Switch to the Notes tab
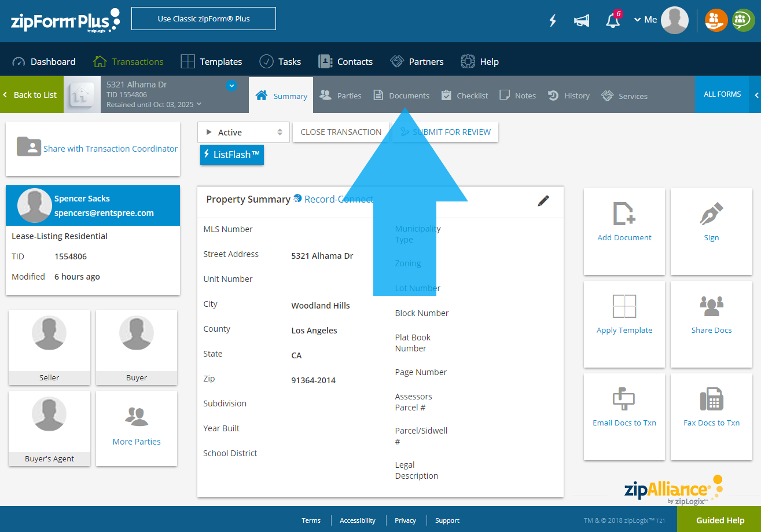Image resolution: width=761 pixels, height=532 pixels. pos(517,96)
